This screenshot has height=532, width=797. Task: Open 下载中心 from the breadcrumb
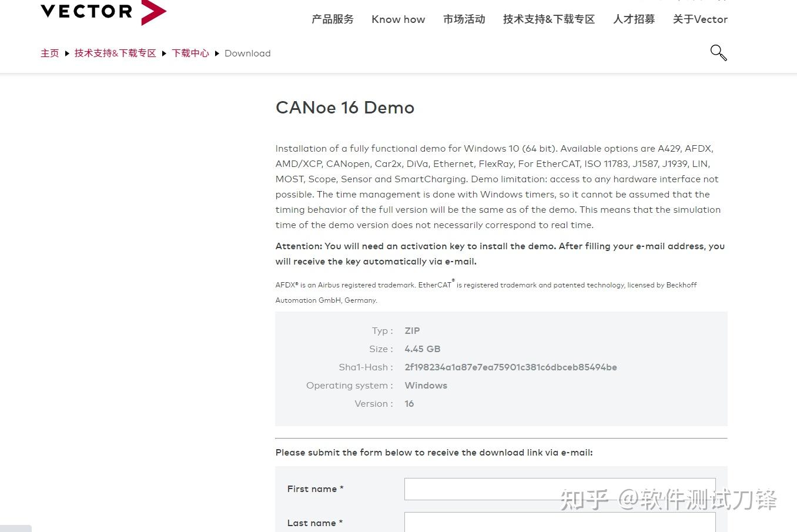190,53
